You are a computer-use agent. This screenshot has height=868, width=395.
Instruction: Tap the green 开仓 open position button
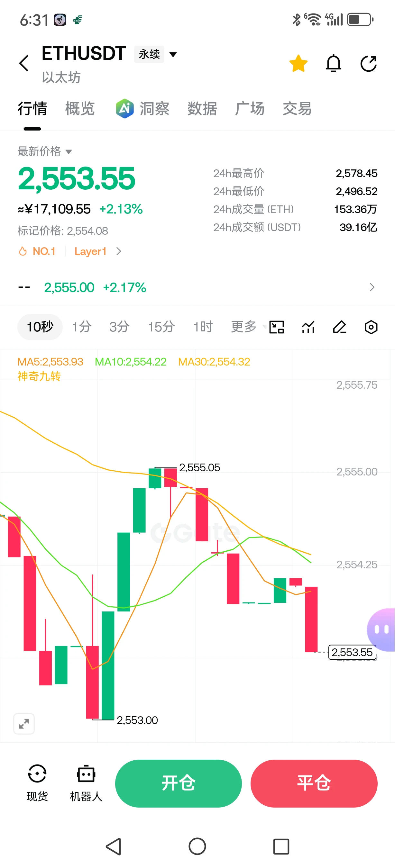coord(178,783)
